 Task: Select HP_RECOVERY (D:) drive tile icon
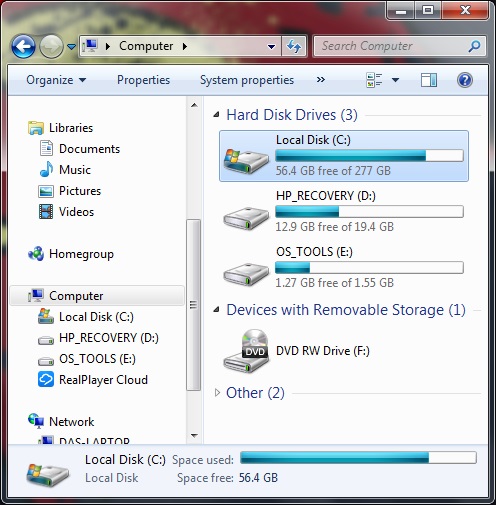pos(246,218)
